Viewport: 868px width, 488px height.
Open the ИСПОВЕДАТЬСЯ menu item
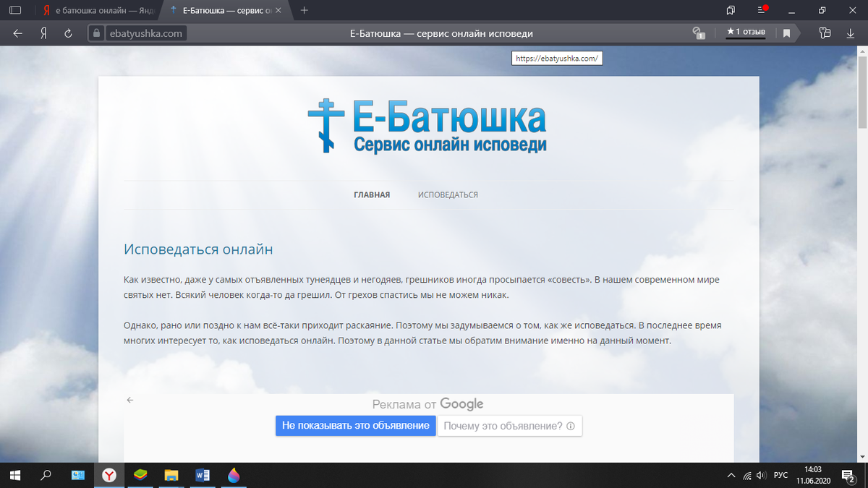click(448, 194)
